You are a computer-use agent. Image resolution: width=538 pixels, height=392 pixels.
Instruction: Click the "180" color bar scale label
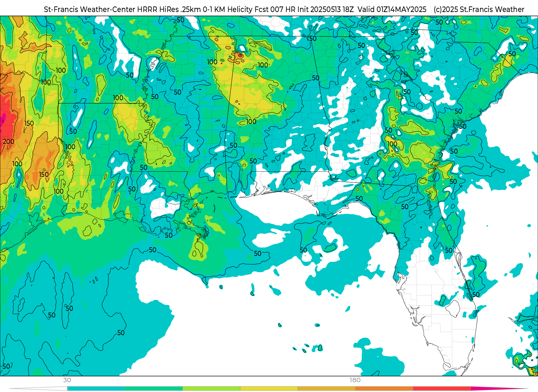355,380
